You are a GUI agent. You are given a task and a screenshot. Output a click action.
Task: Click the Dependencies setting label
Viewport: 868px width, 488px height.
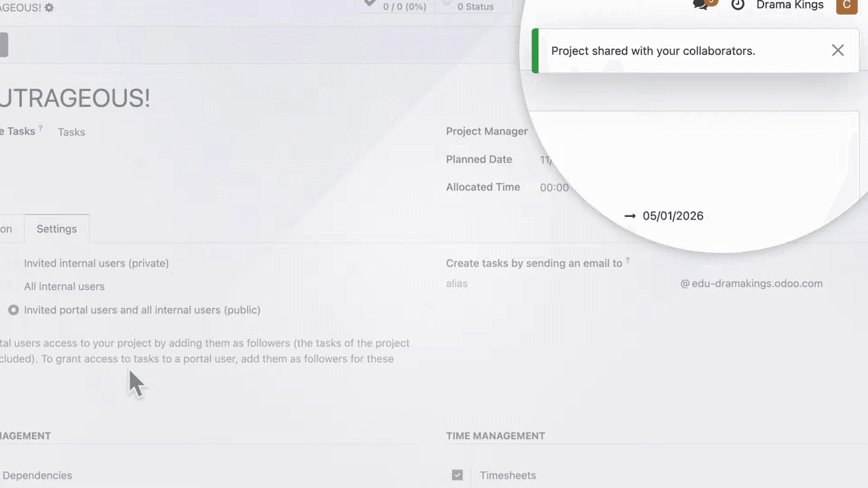point(37,476)
